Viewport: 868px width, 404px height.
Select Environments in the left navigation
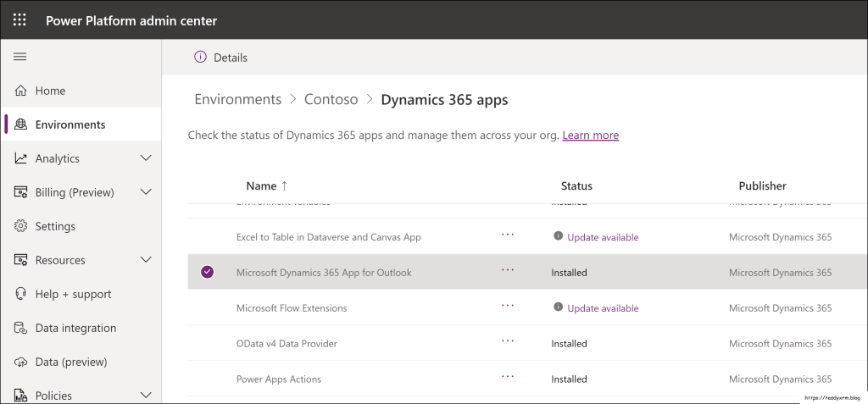(x=70, y=125)
